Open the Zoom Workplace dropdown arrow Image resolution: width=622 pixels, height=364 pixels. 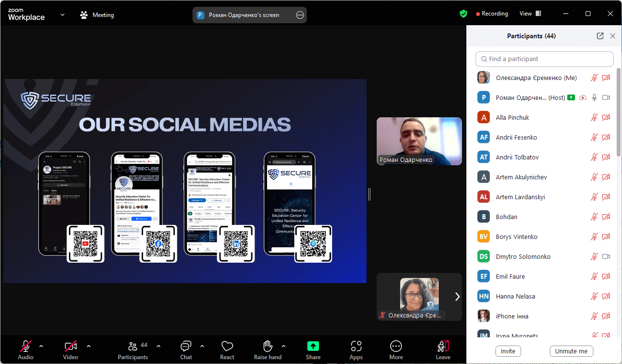point(63,15)
